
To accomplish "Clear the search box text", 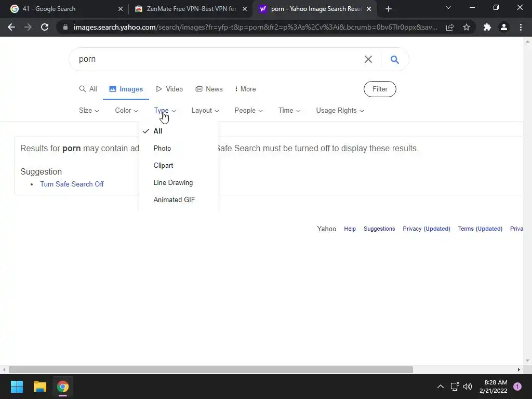I will [x=368, y=59].
